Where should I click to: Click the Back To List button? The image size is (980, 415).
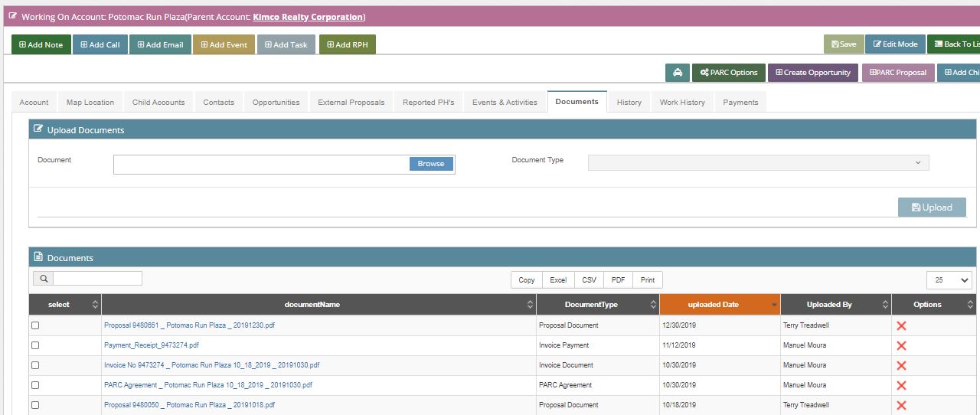[954, 44]
